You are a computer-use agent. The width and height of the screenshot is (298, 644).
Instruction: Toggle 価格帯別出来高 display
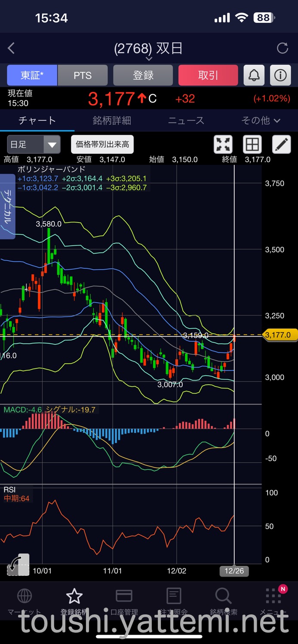[x=102, y=144]
